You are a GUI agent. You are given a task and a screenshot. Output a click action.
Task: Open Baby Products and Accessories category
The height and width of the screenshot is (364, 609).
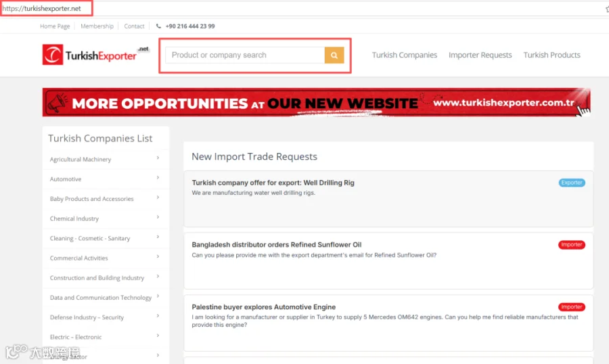[x=91, y=199]
